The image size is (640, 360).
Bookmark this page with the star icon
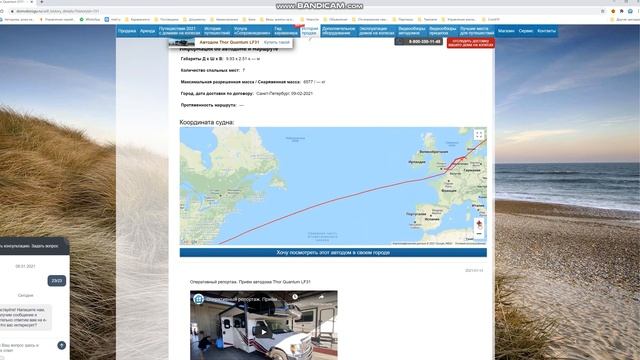(x=603, y=11)
